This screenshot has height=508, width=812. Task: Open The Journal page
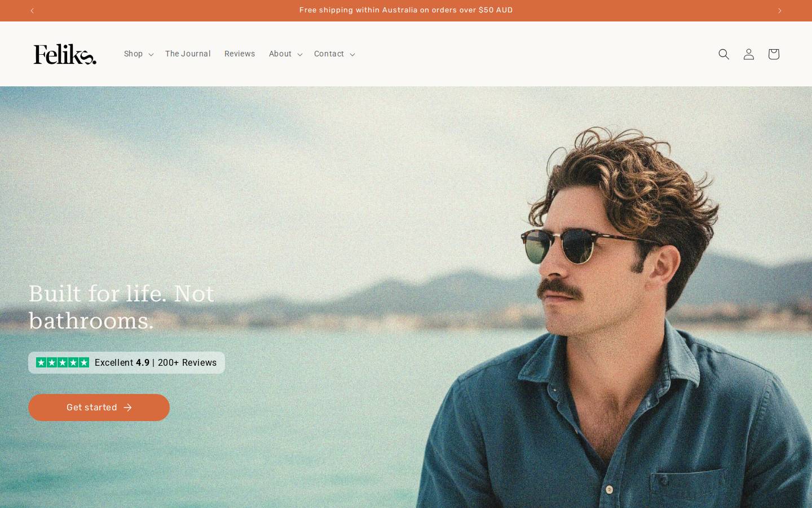tap(188, 54)
